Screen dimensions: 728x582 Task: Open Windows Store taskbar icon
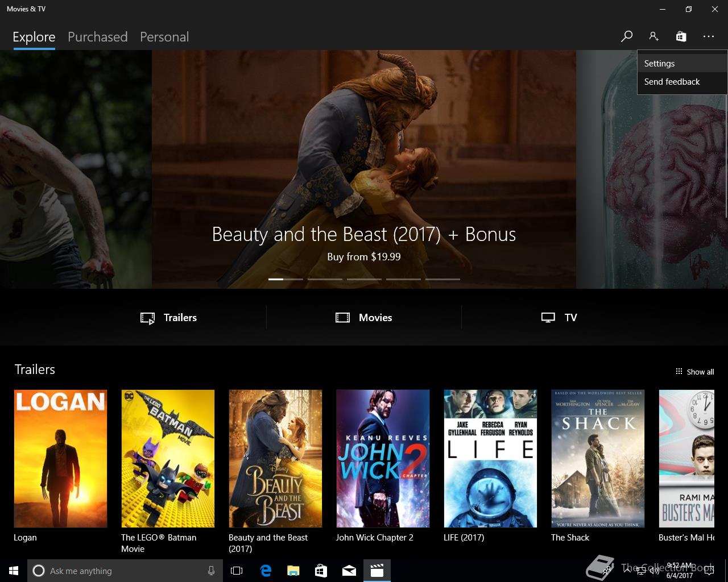[321, 571]
